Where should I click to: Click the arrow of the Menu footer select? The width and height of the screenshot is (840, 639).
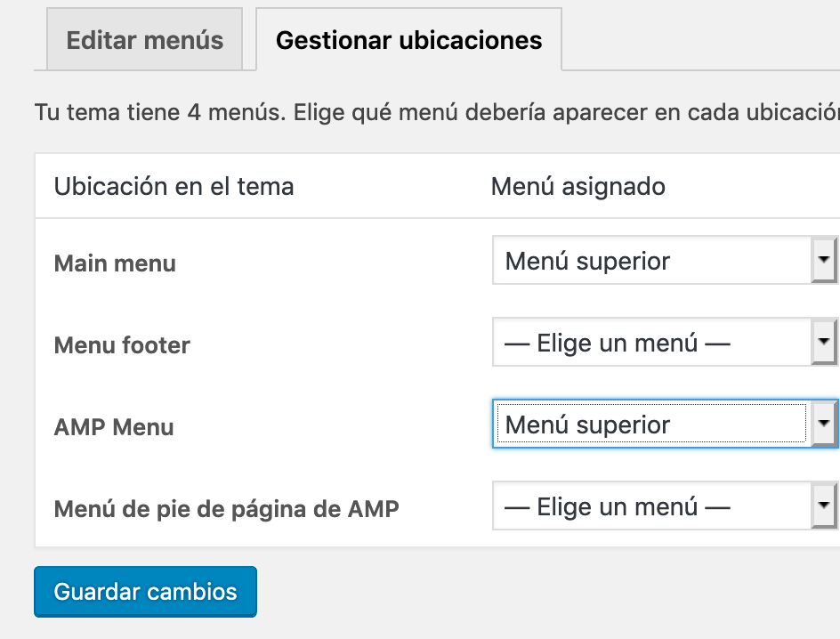(x=824, y=343)
